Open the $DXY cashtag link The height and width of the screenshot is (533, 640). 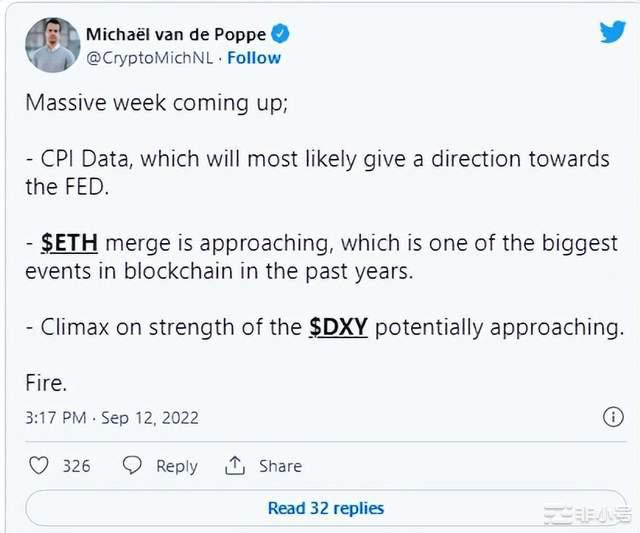pyautogui.click(x=338, y=328)
